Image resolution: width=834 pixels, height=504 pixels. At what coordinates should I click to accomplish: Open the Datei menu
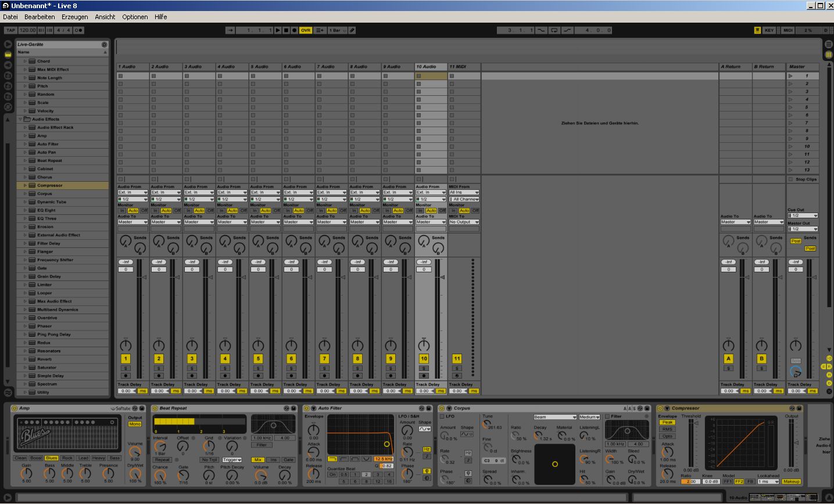(x=10, y=17)
